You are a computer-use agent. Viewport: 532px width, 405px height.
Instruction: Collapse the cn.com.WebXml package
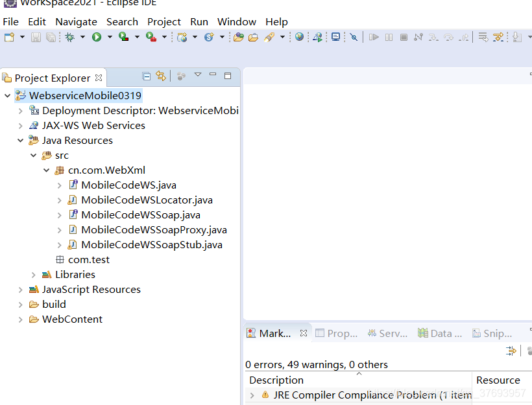pos(47,170)
